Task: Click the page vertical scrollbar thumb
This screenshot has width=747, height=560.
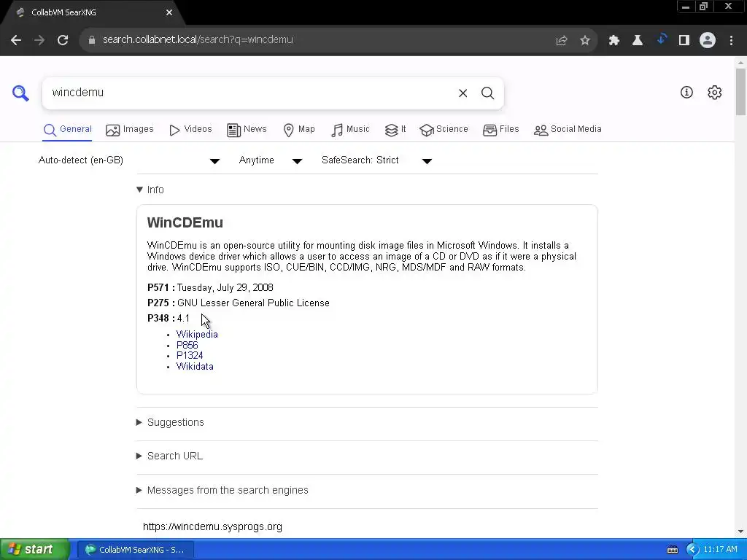Action: click(740, 91)
